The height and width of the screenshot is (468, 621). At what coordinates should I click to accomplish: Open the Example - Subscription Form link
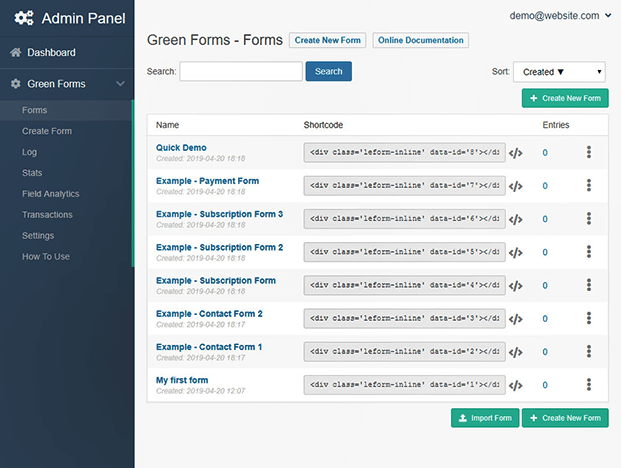(x=216, y=281)
